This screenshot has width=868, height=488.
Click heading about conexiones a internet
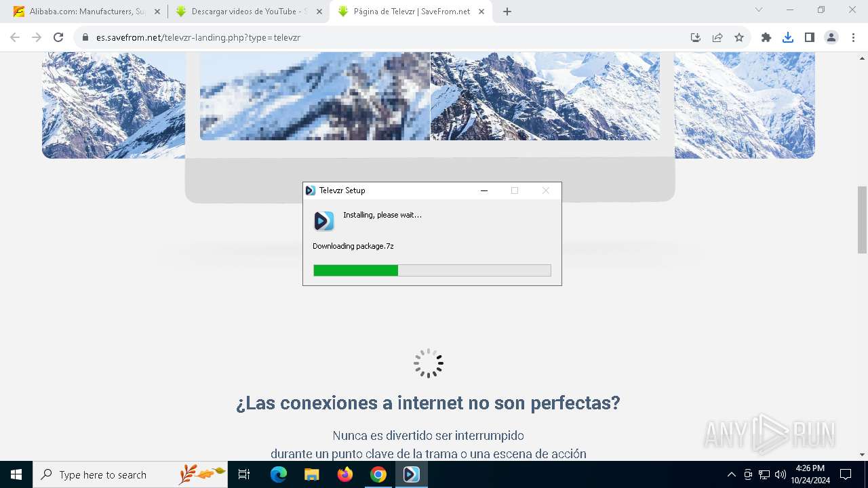428,403
